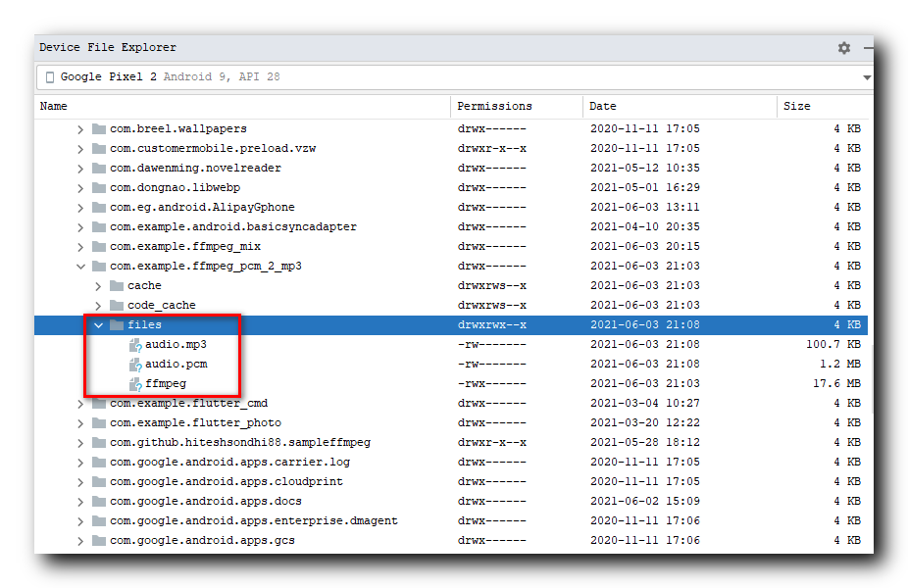Image resolution: width=908 pixels, height=588 pixels.
Task: Expand the com.example.android.basicsyncadapter folder
Action: point(80,227)
